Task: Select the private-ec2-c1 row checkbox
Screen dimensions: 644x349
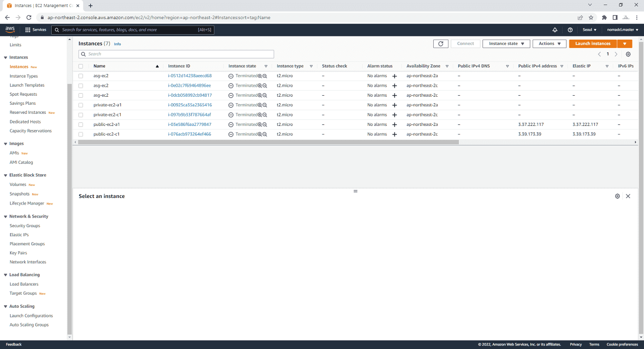Action: tap(80, 115)
